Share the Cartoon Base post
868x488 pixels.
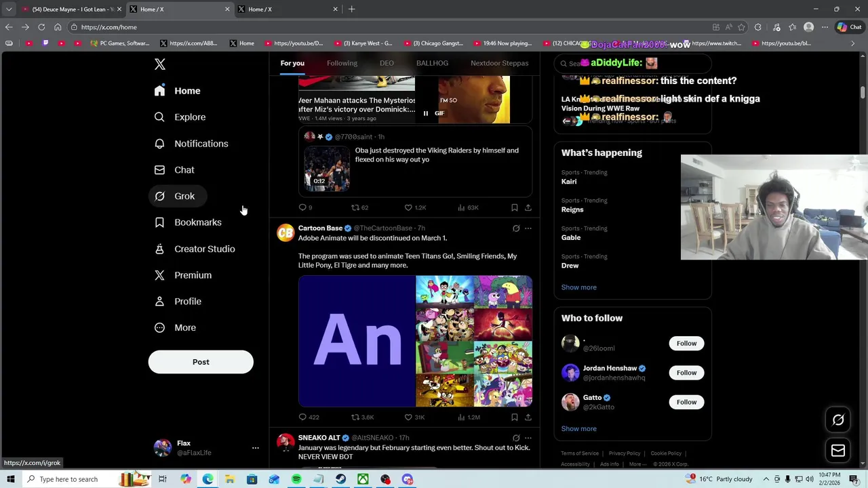pos(528,418)
